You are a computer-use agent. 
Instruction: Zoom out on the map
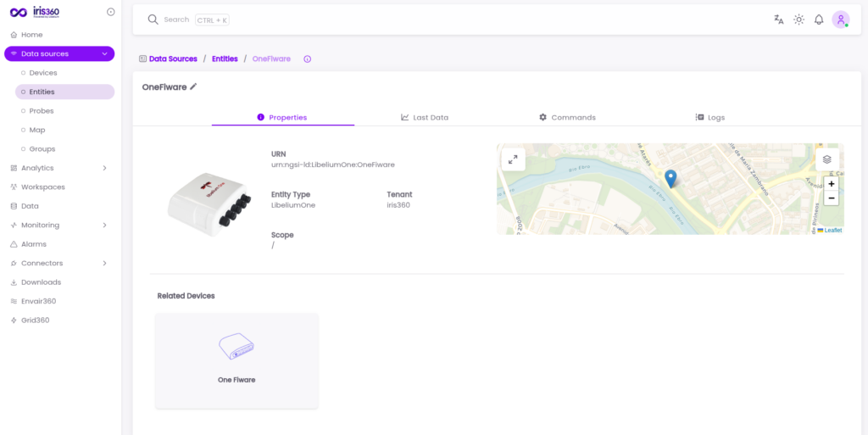831,198
